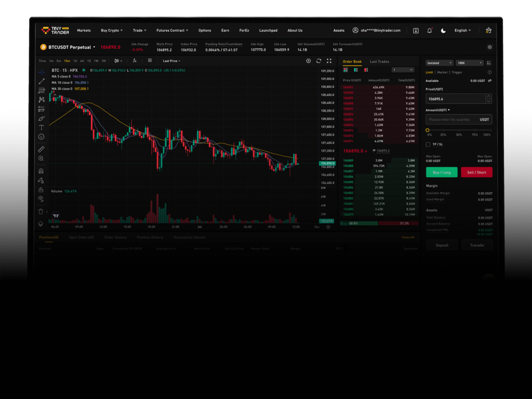Click 50% on the amount slider
This screenshot has width=532, height=399.
(459, 130)
